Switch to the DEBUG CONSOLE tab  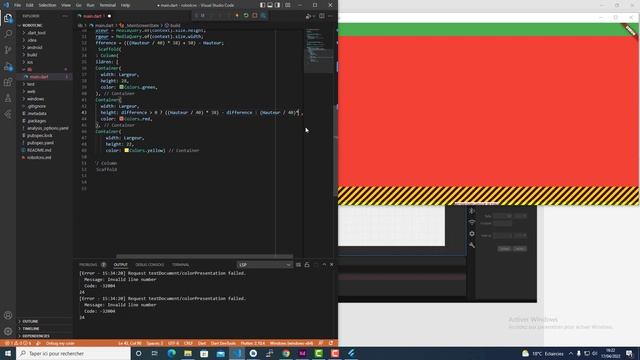pos(149,265)
